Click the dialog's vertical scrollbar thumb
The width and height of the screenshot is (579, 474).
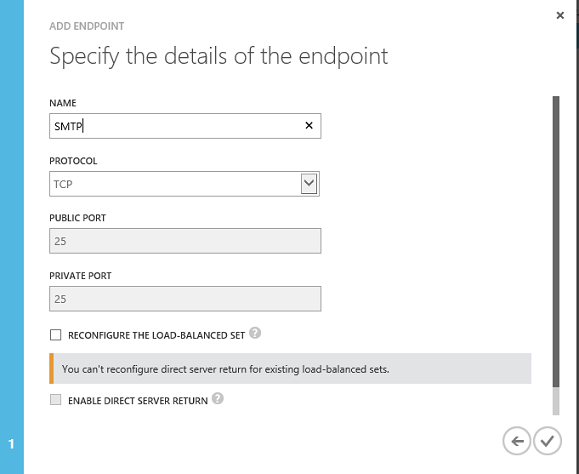pos(556,241)
